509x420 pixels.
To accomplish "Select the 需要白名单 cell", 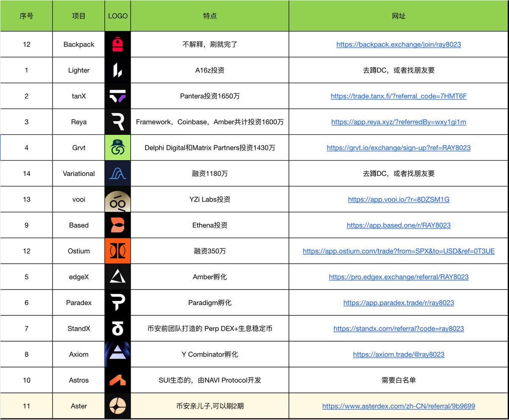I will coord(399,381).
